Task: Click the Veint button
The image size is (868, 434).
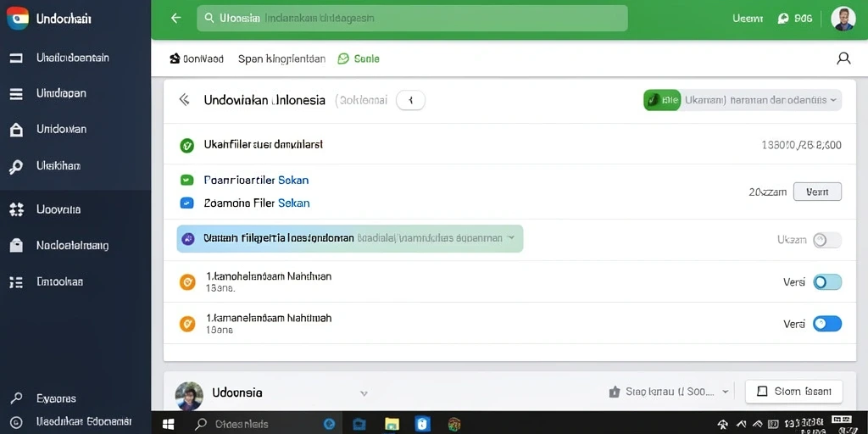Action: 817,192
